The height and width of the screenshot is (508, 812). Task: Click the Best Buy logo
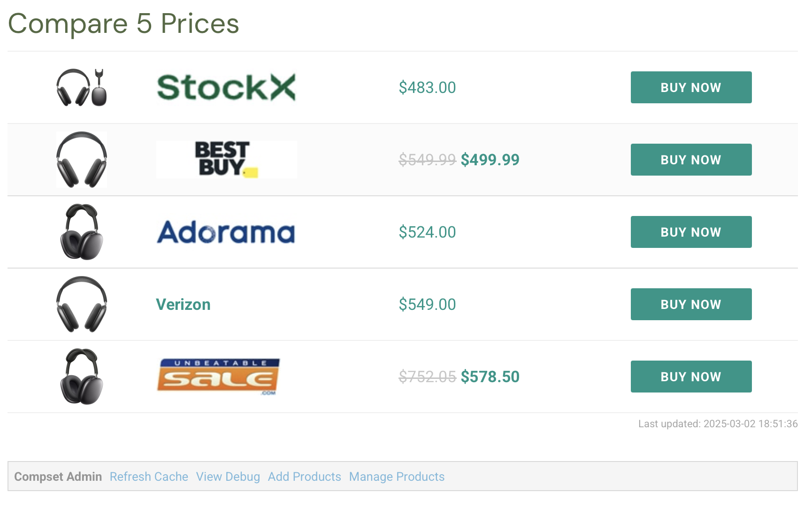tap(226, 160)
